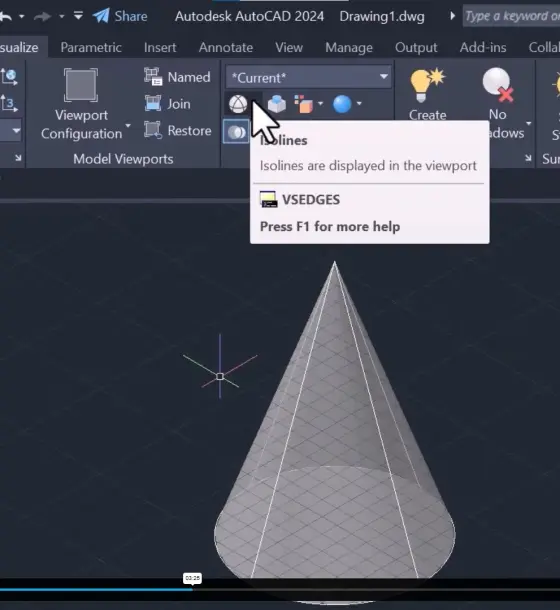Click the video timestamp marker on progress bar

point(192,578)
